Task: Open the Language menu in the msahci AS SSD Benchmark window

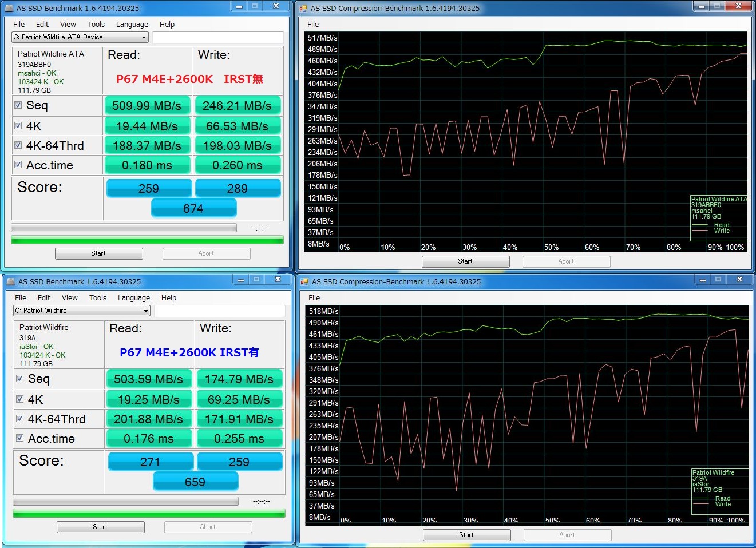Action: point(132,25)
